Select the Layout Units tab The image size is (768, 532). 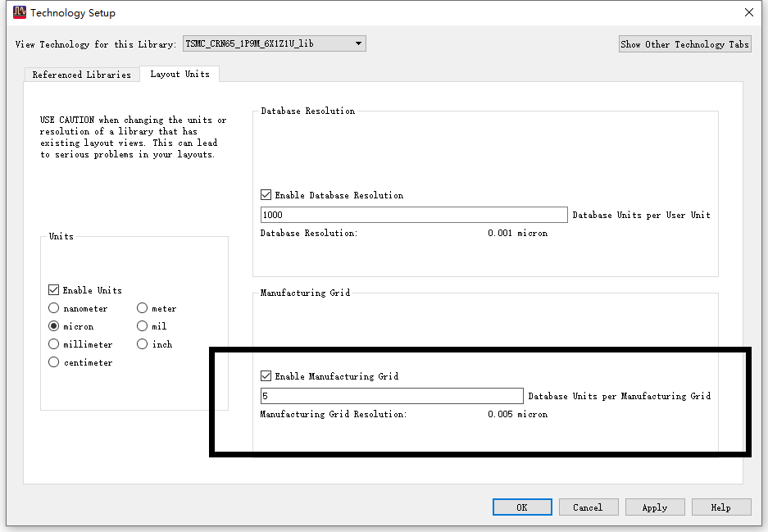pos(180,74)
